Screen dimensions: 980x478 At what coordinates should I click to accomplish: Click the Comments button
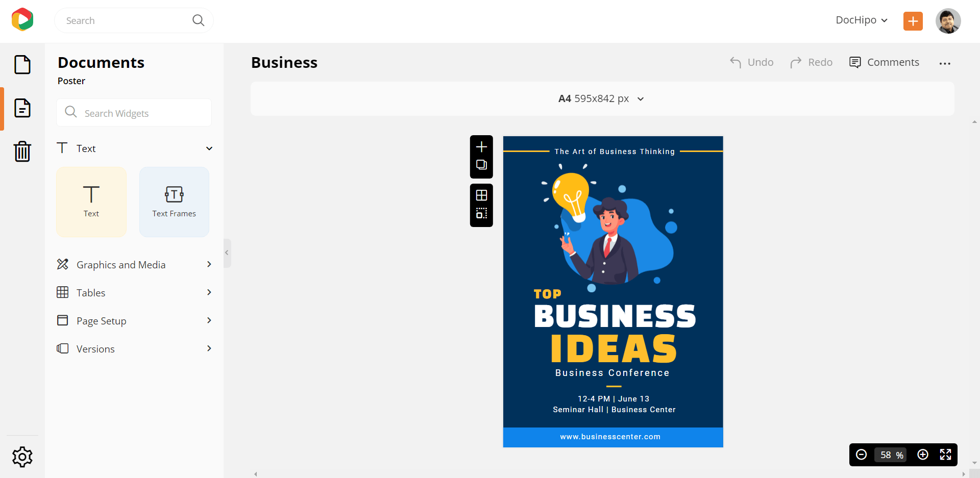(x=884, y=62)
